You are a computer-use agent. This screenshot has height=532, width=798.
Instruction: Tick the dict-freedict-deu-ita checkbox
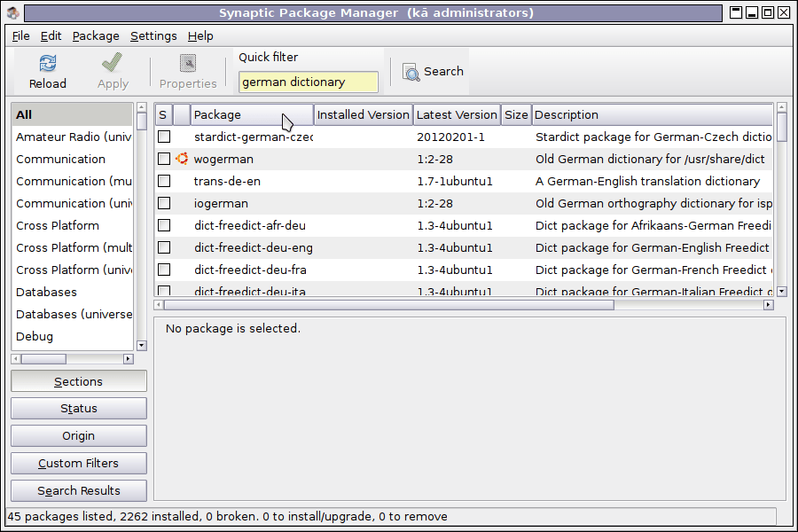tap(164, 291)
